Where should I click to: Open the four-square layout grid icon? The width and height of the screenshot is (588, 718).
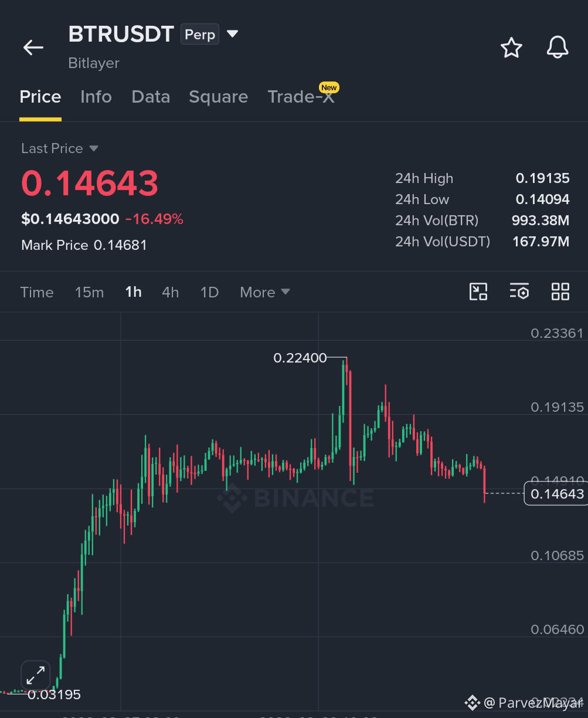pos(560,292)
